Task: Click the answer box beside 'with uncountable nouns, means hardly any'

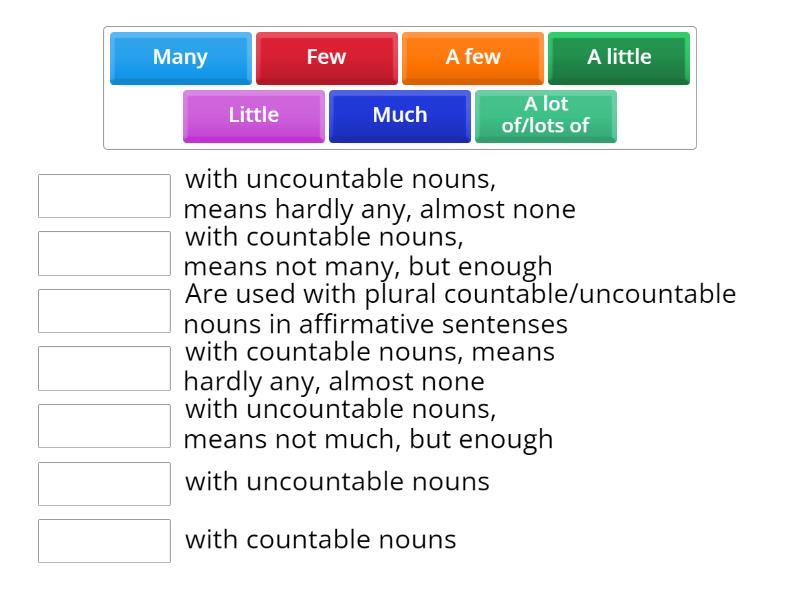Action: click(x=104, y=196)
